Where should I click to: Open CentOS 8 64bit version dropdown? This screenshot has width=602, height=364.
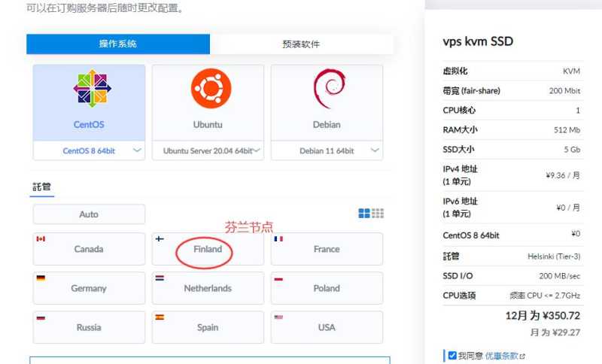pyautogui.click(x=89, y=150)
